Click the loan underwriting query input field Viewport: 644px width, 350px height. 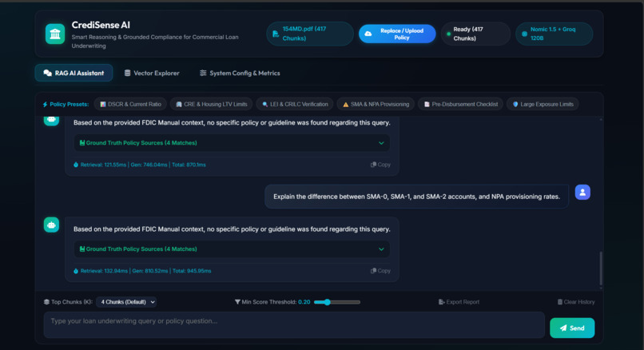pyautogui.click(x=294, y=325)
